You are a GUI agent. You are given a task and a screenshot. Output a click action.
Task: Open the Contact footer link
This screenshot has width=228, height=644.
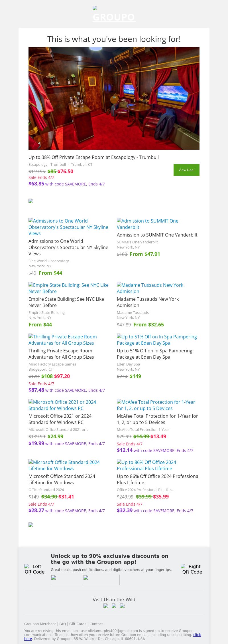pyautogui.click(x=96, y=624)
